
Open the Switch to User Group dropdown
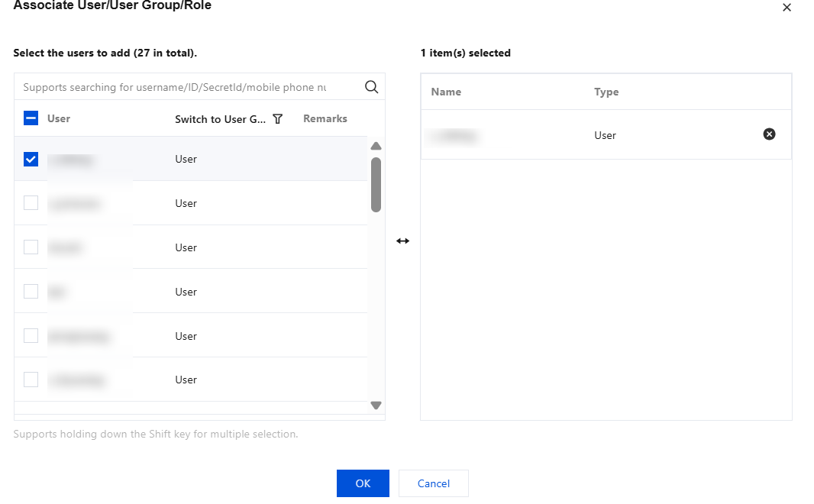[221, 119]
